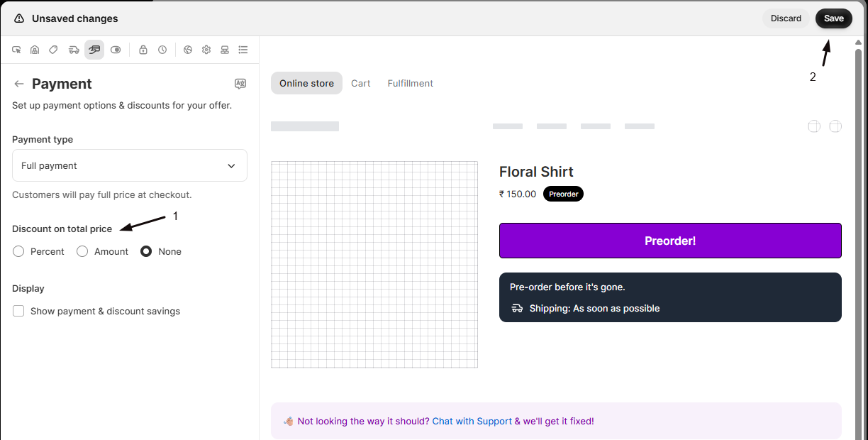This screenshot has width=868, height=440.
Task: Expand the Payment type dropdown
Action: point(130,165)
